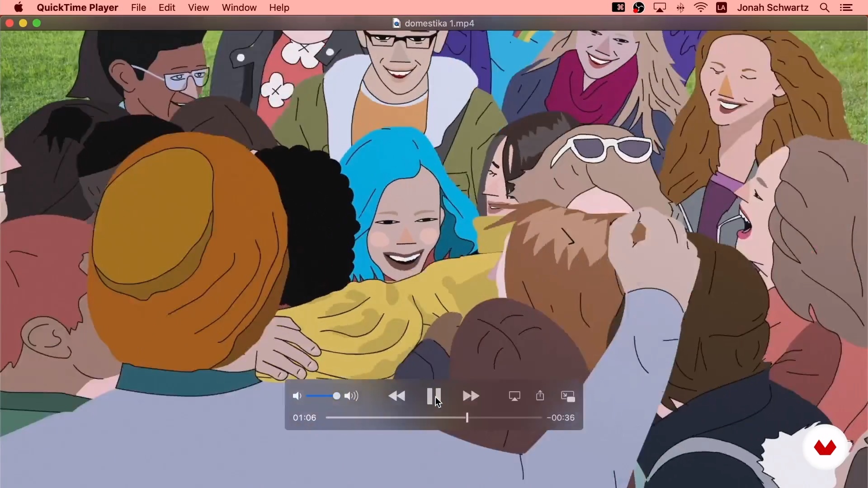Open the Apple menu
Image resolution: width=868 pixels, height=488 pixels.
click(19, 8)
